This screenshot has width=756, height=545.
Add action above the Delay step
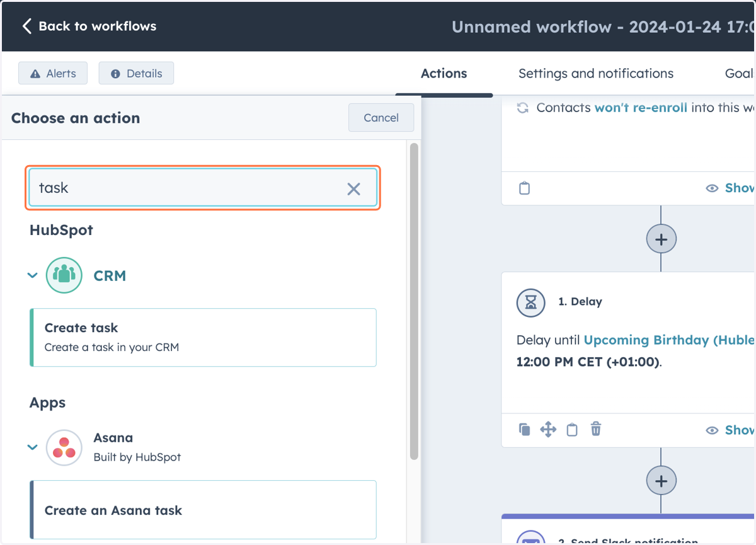pyautogui.click(x=661, y=239)
